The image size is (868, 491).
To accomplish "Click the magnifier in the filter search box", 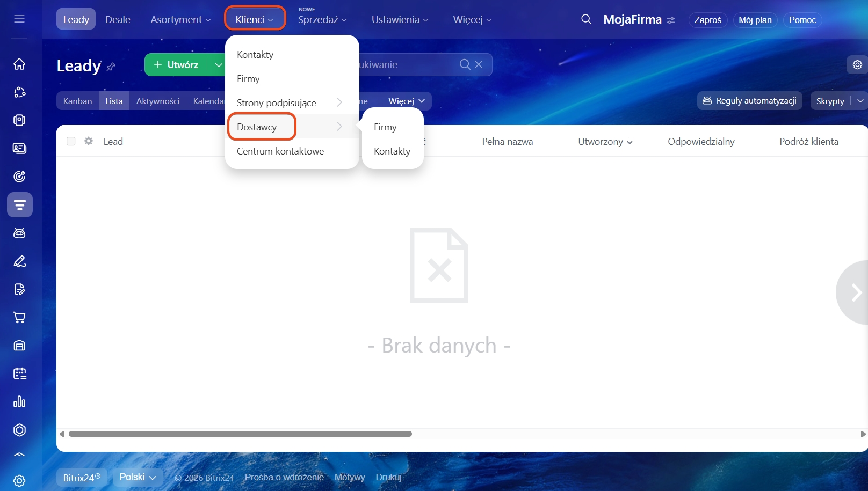I will (465, 64).
